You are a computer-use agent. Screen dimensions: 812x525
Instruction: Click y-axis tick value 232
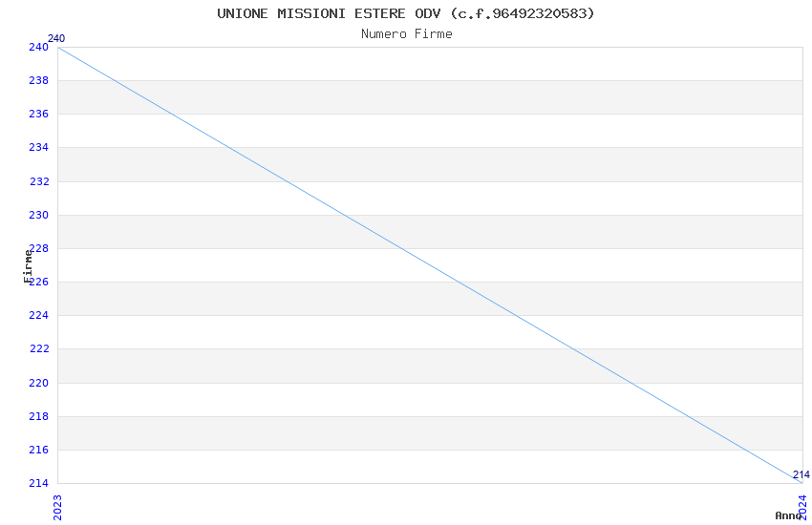point(39,182)
